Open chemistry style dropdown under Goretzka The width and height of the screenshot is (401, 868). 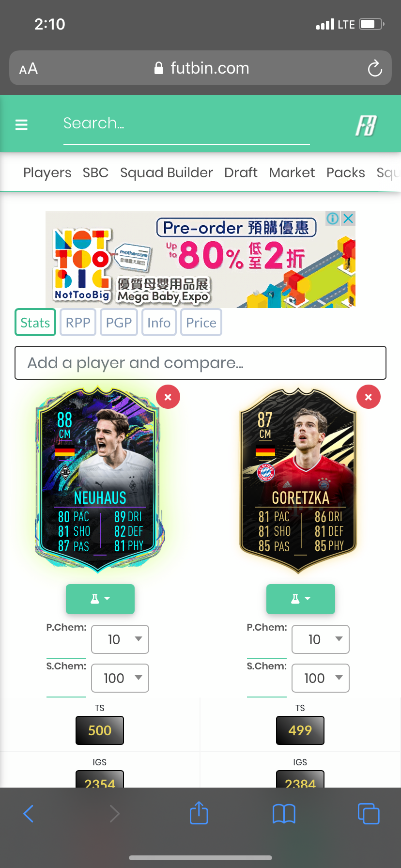301,599
